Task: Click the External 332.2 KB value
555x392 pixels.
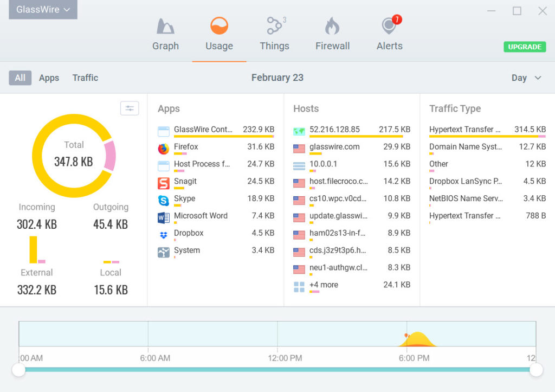Action: 37,290
